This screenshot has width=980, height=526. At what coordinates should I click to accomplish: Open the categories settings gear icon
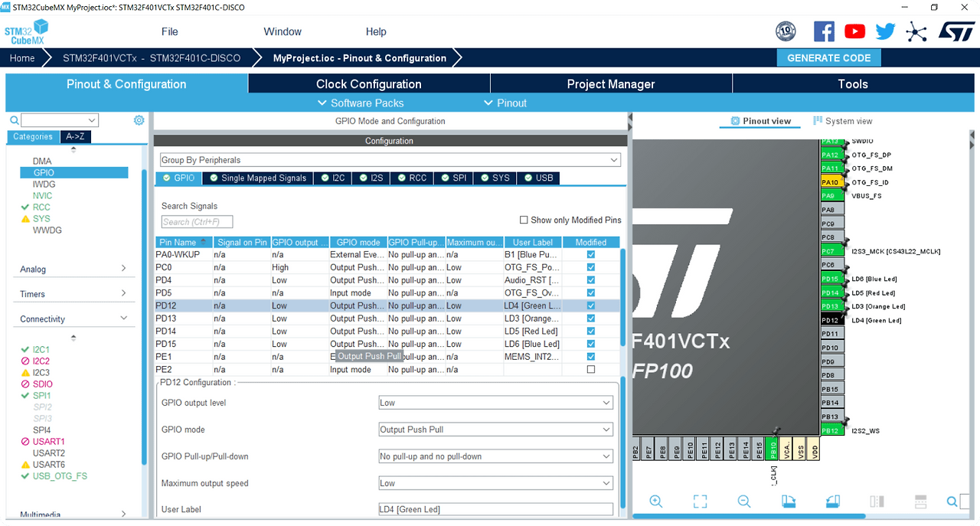pyautogui.click(x=139, y=120)
